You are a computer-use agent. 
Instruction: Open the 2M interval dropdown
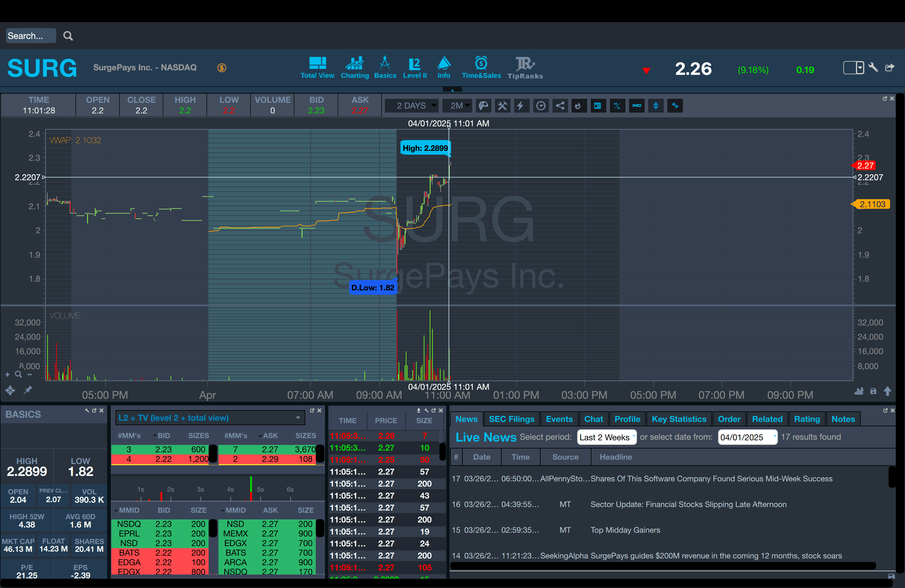[457, 106]
